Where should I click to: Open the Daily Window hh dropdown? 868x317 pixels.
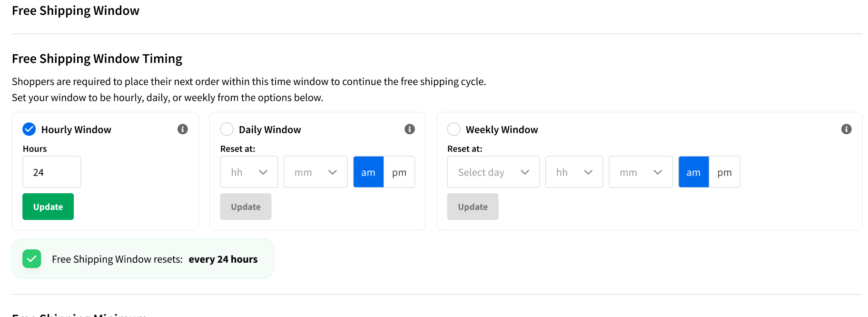(249, 172)
